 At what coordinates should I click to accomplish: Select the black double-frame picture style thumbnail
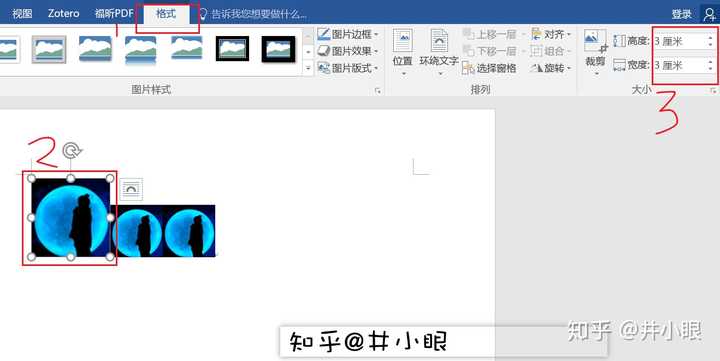232,49
